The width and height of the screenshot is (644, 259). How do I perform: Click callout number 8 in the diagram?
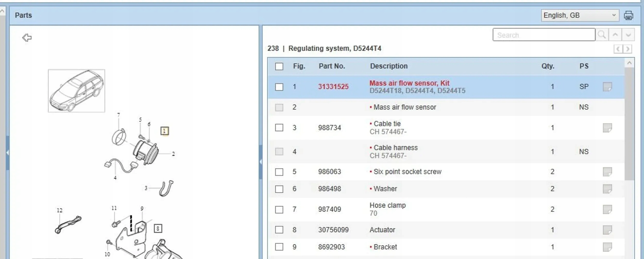coord(158,229)
